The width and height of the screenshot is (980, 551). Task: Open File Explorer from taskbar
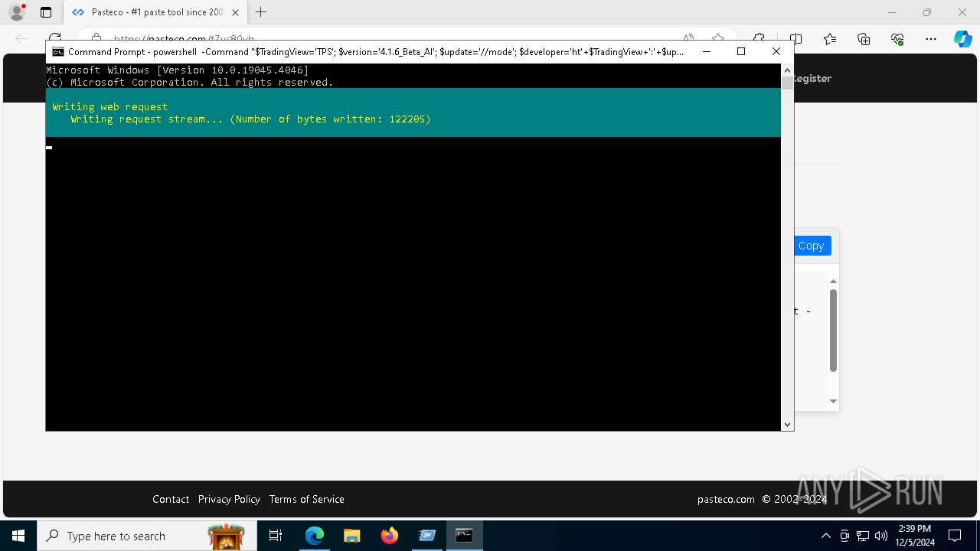[351, 536]
